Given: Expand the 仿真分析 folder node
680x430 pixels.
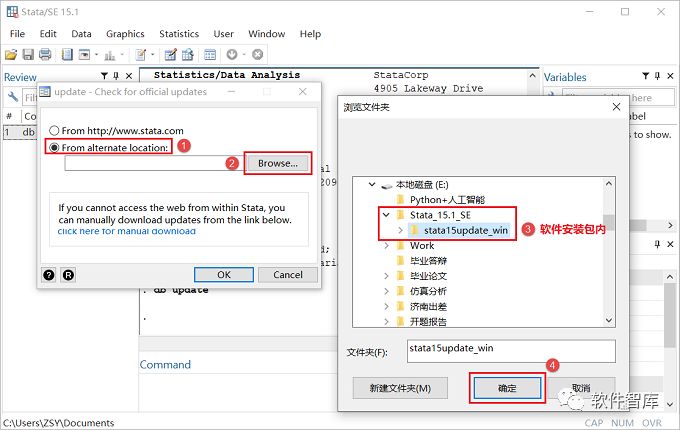Looking at the screenshot, I should 386,291.
